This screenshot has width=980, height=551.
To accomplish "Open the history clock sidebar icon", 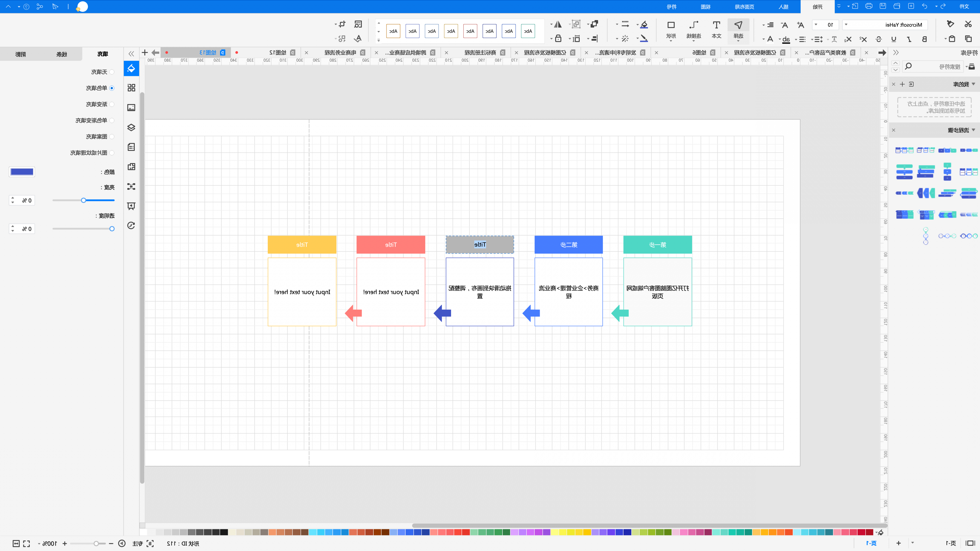I will pos(131,226).
